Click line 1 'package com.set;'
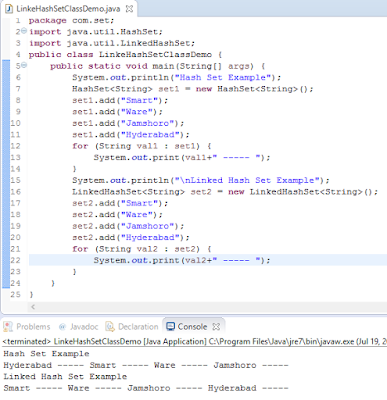This screenshot has height=400, width=387. [x=71, y=20]
